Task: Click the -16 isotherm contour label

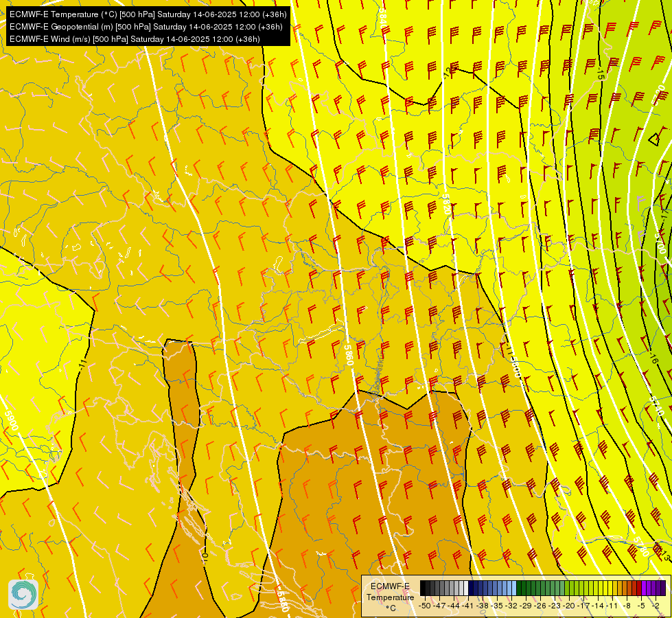Action: (x=653, y=358)
